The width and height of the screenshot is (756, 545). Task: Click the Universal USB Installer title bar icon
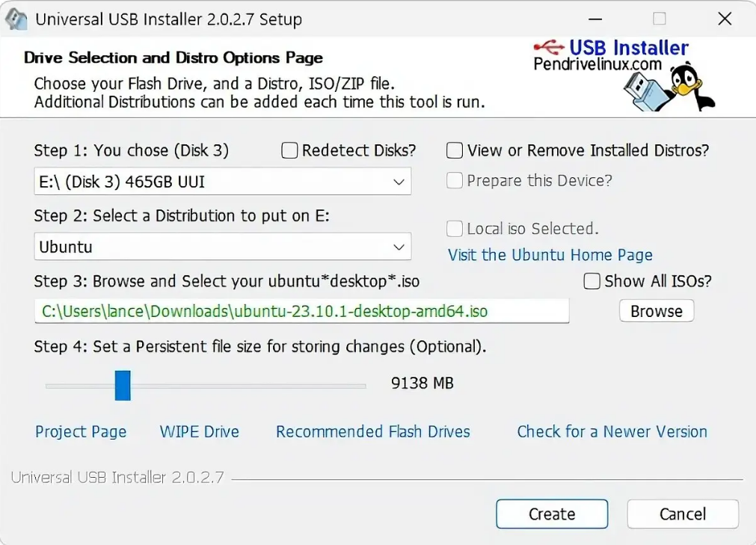point(16,19)
